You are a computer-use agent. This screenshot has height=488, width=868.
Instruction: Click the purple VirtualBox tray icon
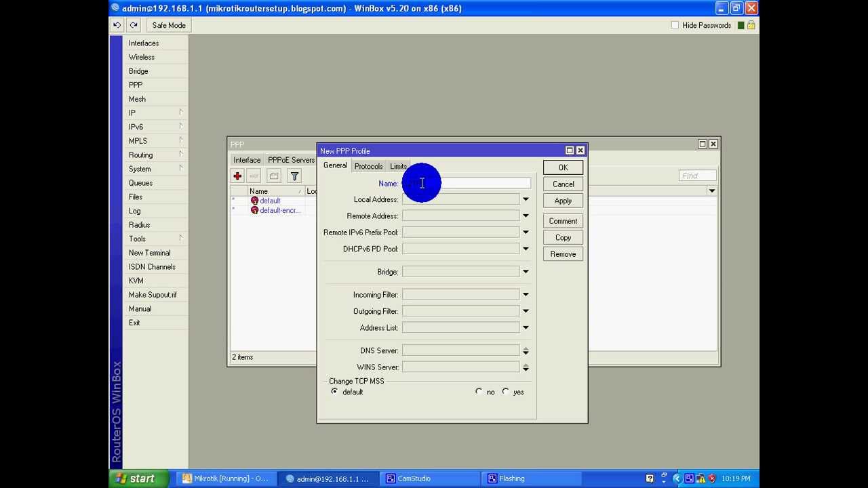pyautogui.click(x=688, y=479)
